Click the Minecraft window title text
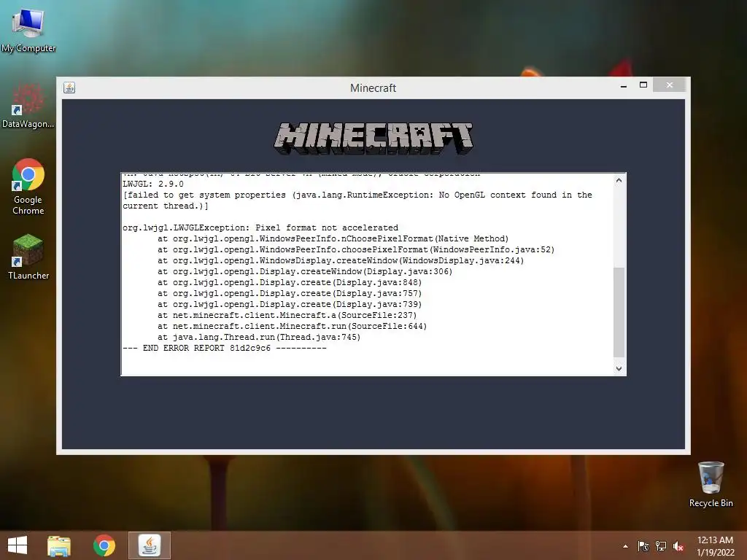 point(373,87)
